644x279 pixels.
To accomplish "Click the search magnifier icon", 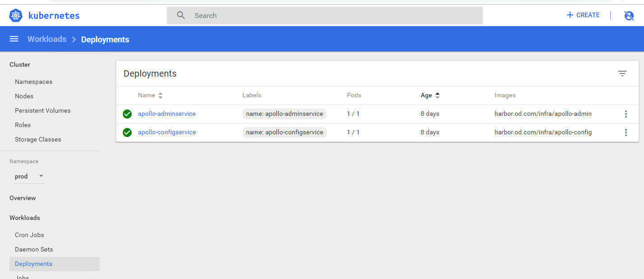I will click(x=181, y=15).
